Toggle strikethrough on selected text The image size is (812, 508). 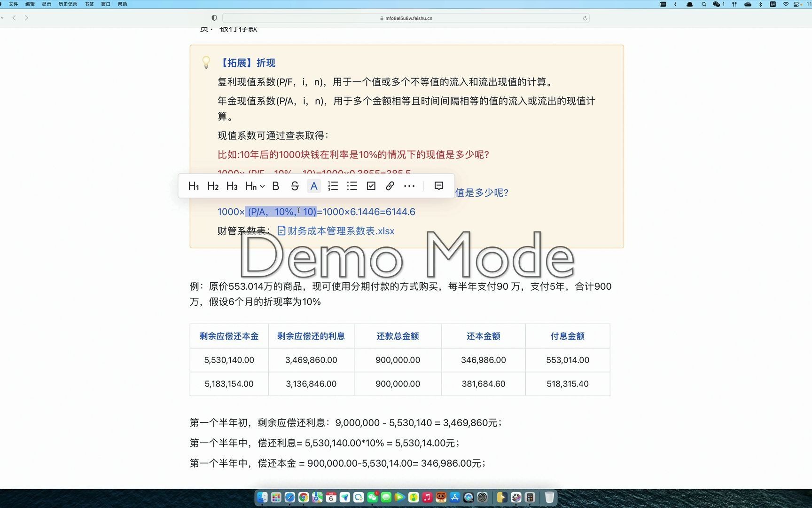(295, 186)
